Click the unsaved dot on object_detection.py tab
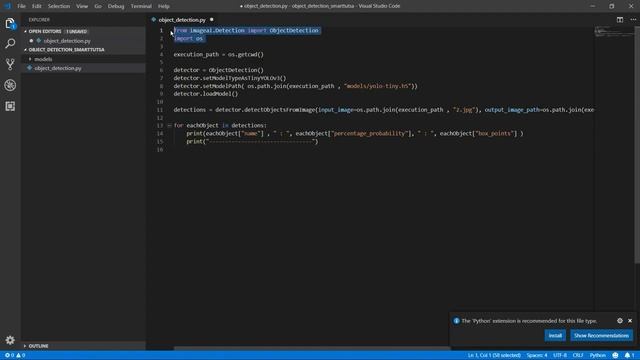 click(x=211, y=20)
